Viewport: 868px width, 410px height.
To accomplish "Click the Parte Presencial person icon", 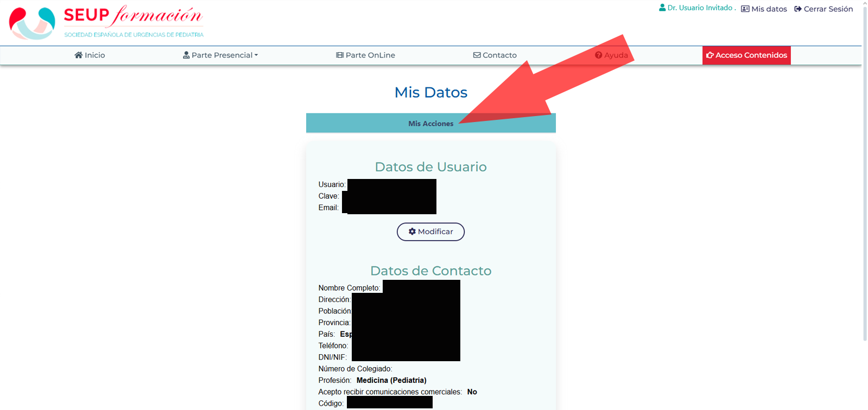I will tap(186, 55).
